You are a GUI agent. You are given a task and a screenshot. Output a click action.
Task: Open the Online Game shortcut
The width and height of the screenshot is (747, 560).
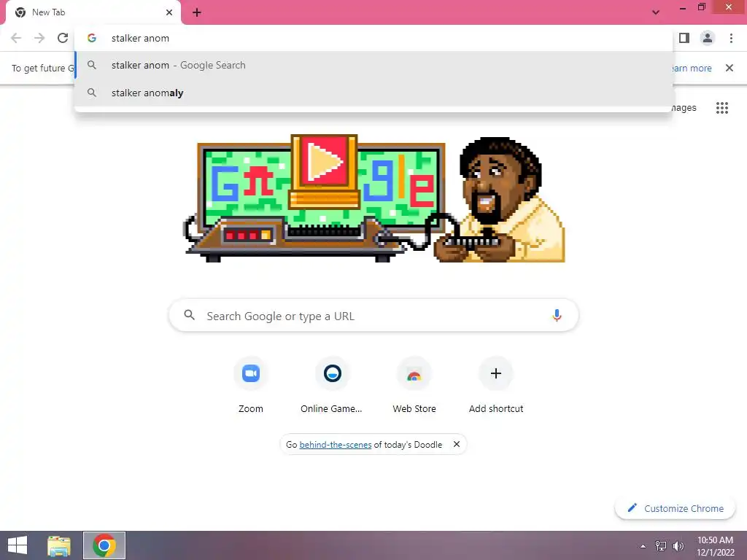tap(332, 386)
